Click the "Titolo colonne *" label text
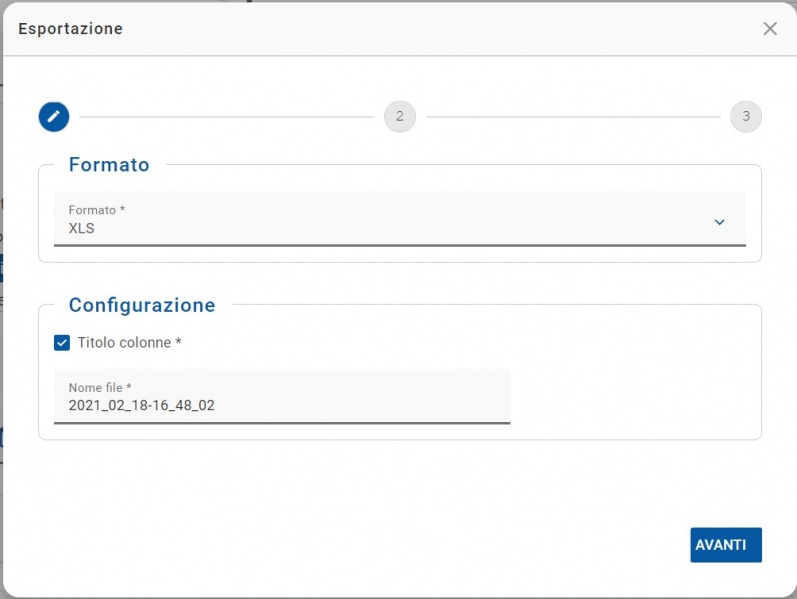Image resolution: width=797 pixels, height=599 pixels. pyautogui.click(x=130, y=343)
